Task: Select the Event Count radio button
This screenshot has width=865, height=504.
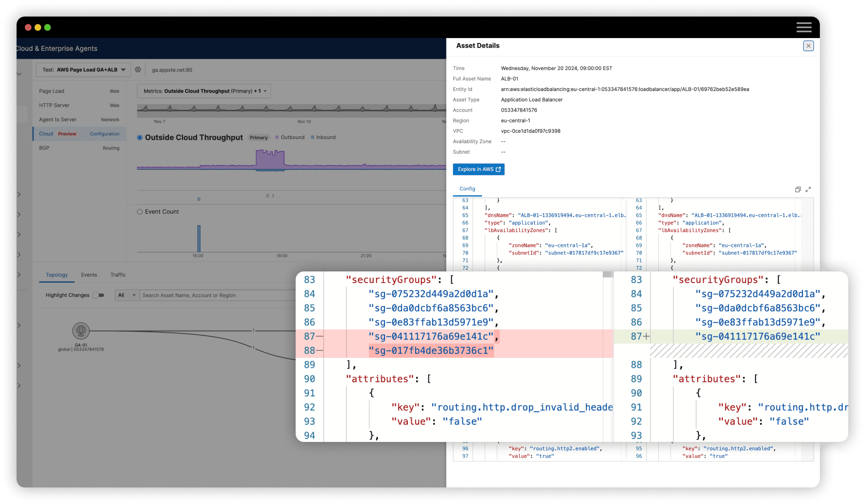Action: 140,212
